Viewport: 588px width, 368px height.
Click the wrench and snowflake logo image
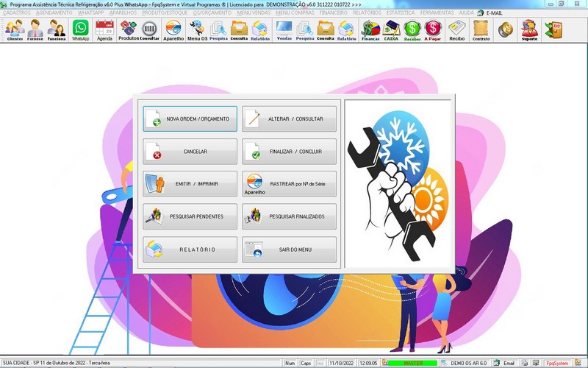pos(398,184)
